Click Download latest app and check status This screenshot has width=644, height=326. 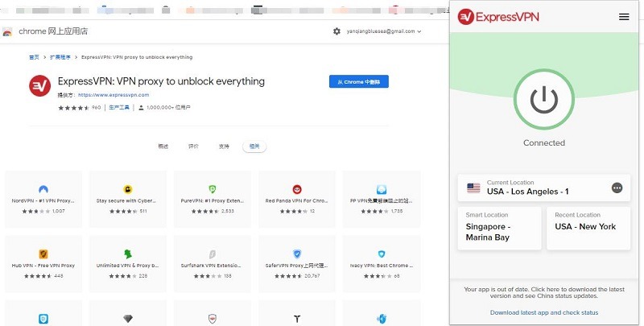pos(544,312)
